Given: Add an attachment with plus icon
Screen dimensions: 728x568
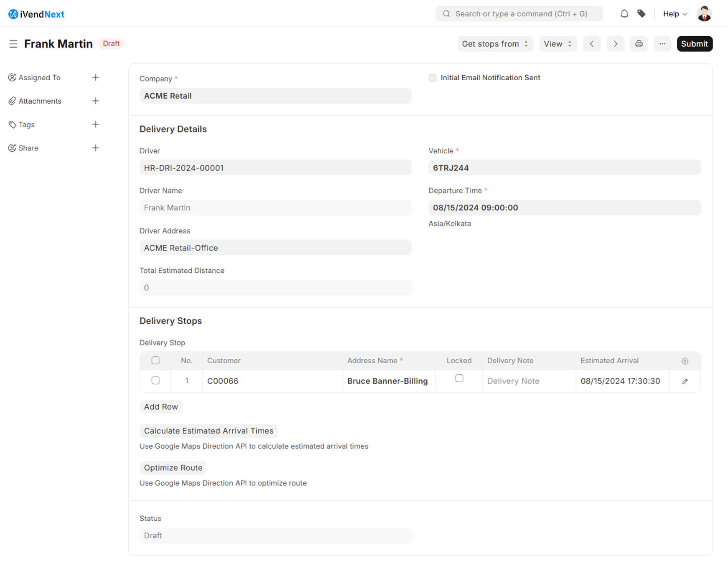Looking at the screenshot, I should click(x=95, y=101).
